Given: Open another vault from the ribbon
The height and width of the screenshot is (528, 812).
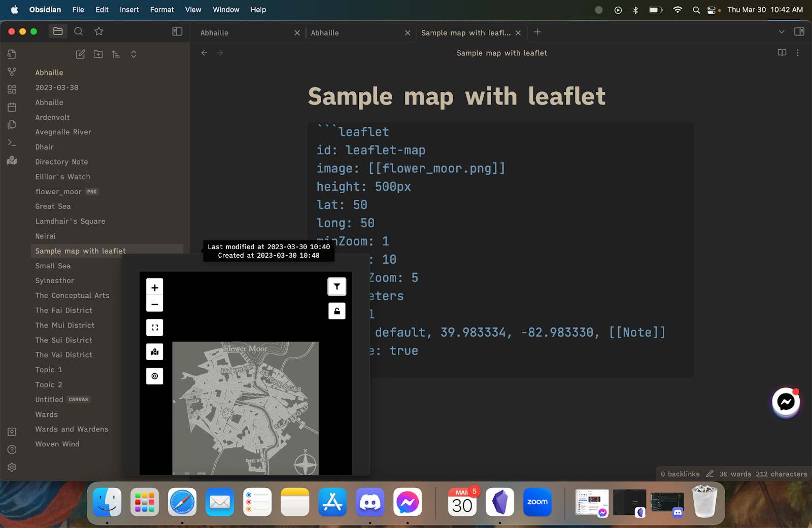Looking at the screenshot, I should 12,432.
